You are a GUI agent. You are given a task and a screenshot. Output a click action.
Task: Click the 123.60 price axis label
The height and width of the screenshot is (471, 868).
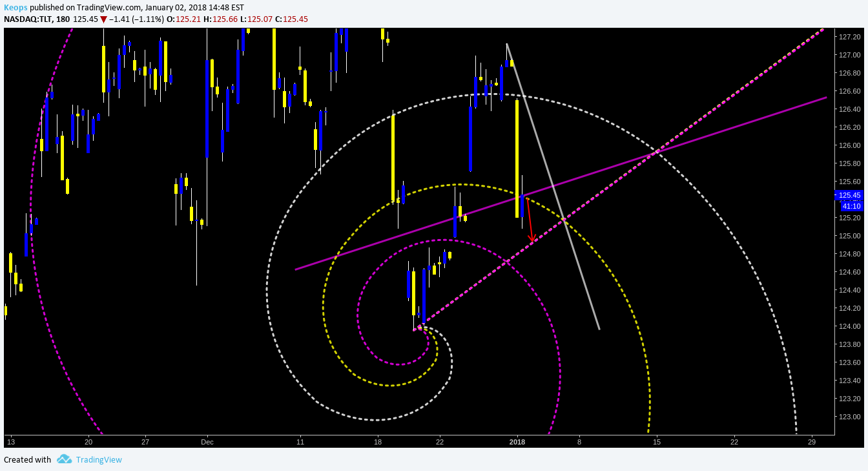(x=849, y=362)
